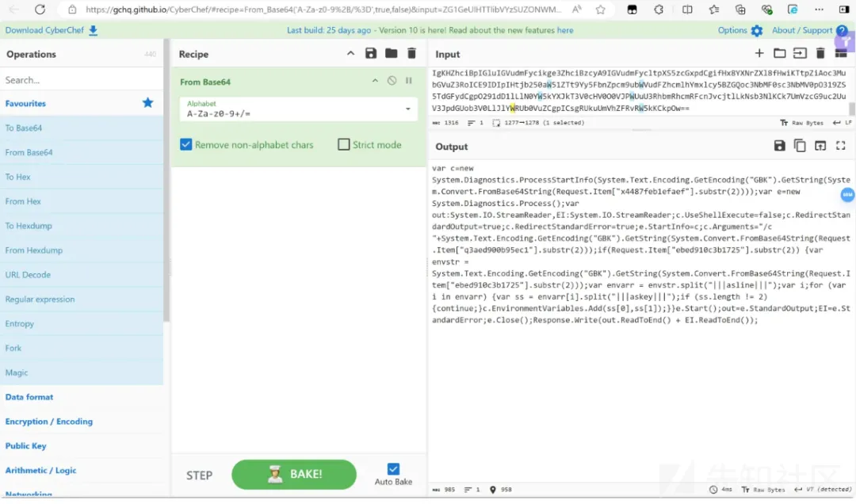Save output to file icon
This screenshot has width=856, height=504.
[780, 146]
